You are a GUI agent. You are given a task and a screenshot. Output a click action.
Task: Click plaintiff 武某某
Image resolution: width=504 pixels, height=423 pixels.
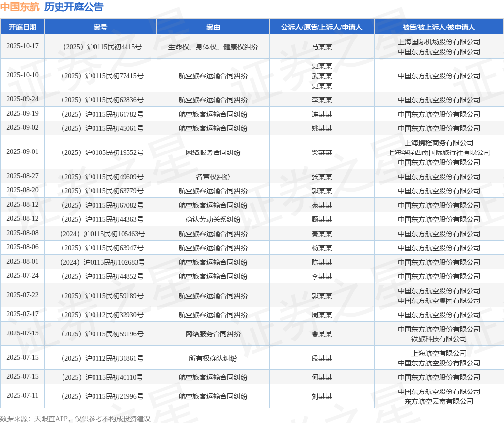322,76
